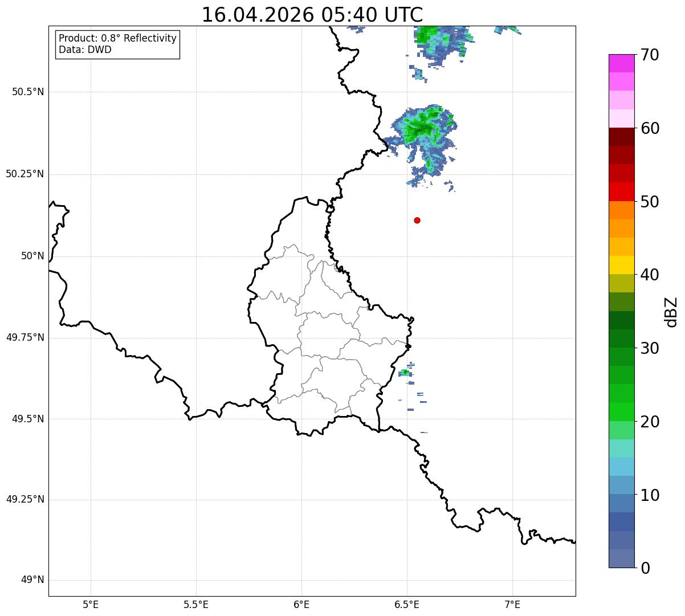The width and height of the screenshot is (685, 616).
Task: Click the small green echo east of Luxembourg
Action: click(405, 373)
